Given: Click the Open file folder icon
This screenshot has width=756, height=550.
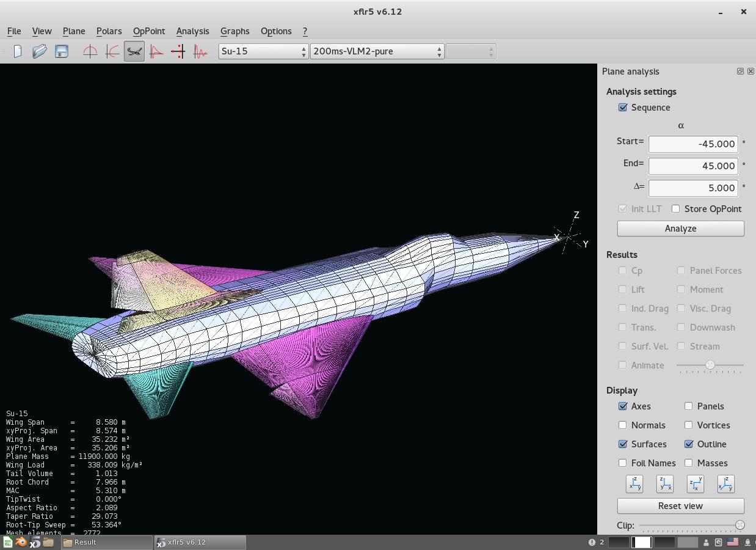Looking at the screenshot, I should (40, 51).
